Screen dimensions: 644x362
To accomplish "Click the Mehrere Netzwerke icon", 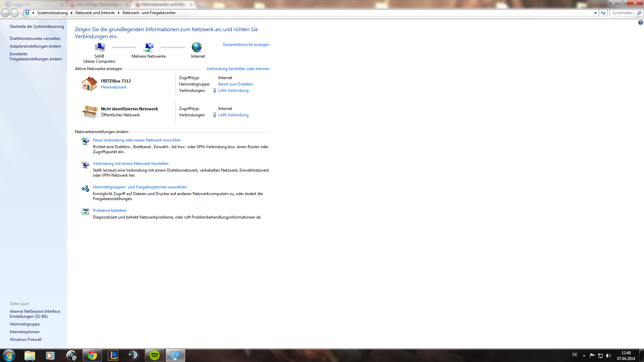I will pyautogui.click(x=149, y=47).
